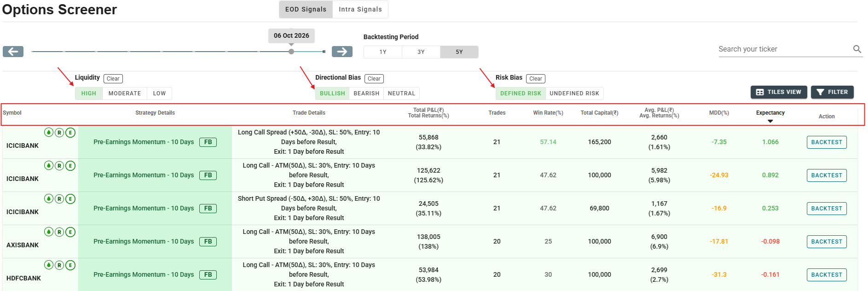Viewport: 868px width, 291px height.
Task: Click the liquidity drop icon for HDFCBANK
Action: (49, 265)
